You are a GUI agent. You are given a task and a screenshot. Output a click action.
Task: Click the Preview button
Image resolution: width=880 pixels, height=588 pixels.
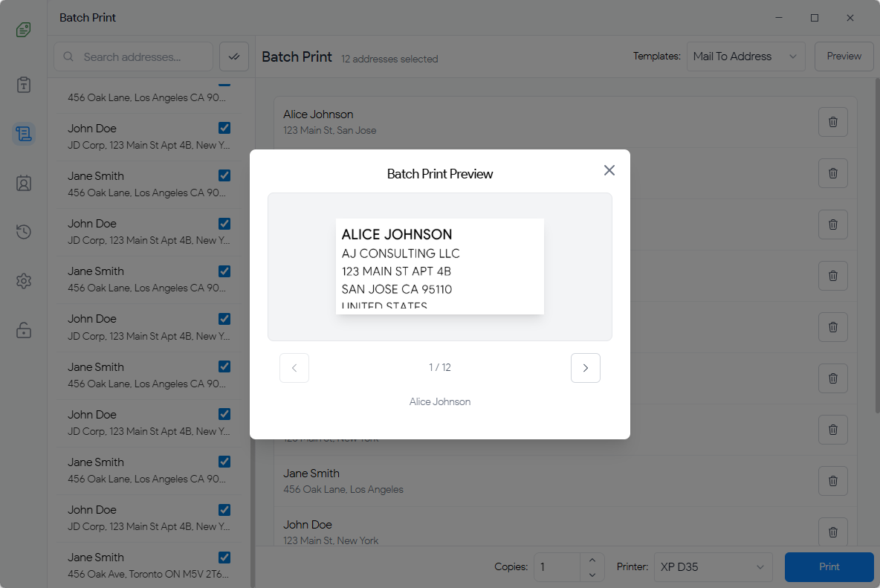844,56
